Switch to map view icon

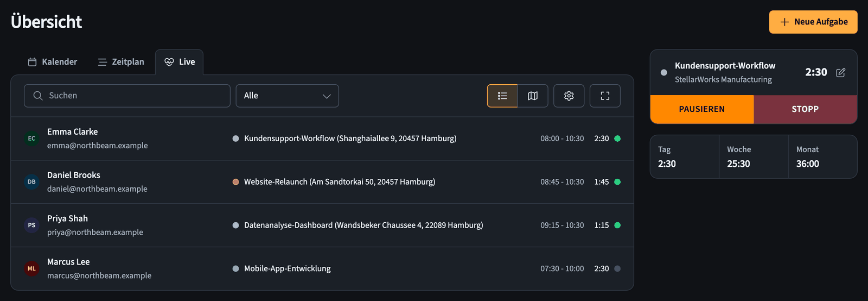(x=533, y=96)
